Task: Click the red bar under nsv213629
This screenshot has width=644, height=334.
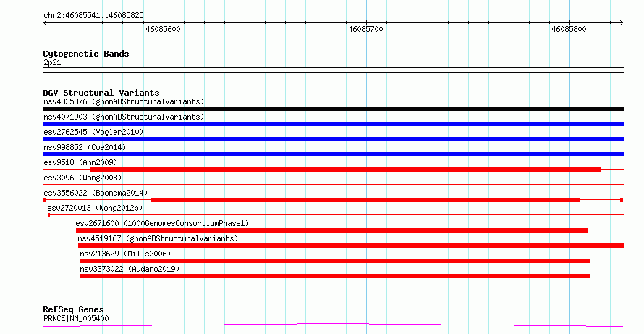Action: 335,261
